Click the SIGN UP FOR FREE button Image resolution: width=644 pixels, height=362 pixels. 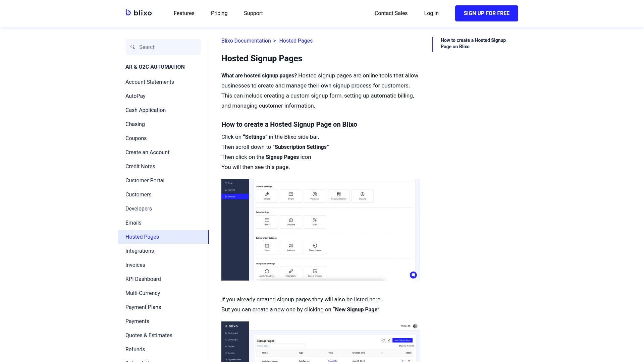[x=486, y=13]
